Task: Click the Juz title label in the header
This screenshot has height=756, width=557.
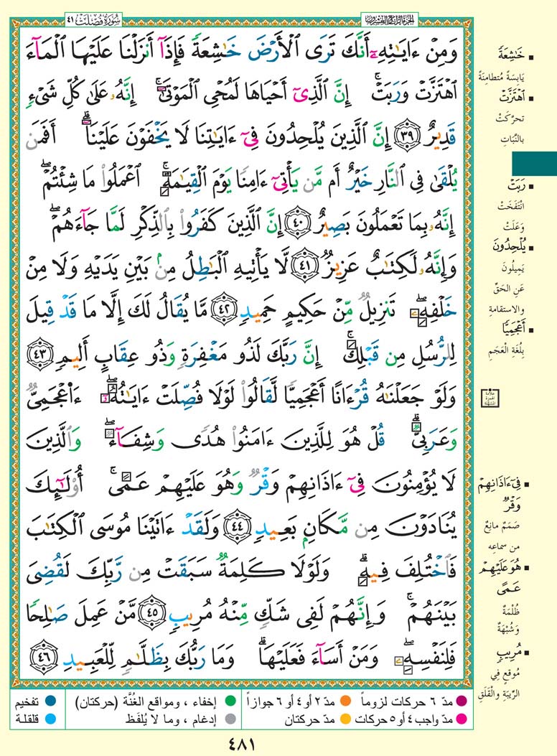Action: 389,20
